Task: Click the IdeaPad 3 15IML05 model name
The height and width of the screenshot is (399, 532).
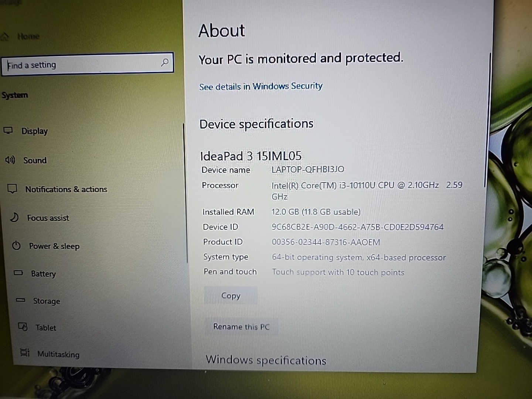Action: (x=251, y=156)
